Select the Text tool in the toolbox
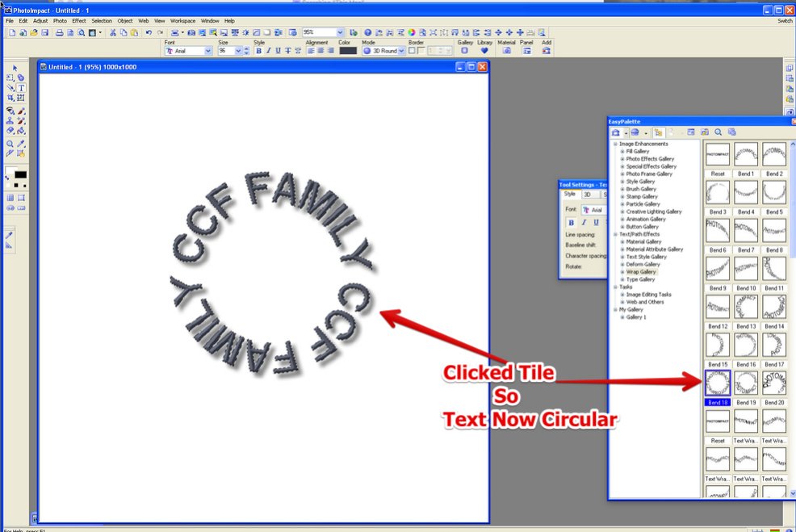 [x=21, y=88]
